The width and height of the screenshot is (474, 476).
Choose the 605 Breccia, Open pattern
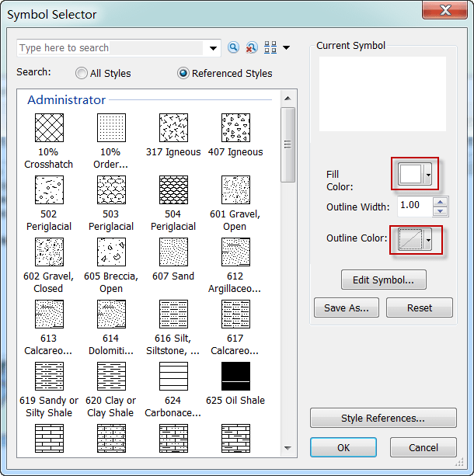111,252
